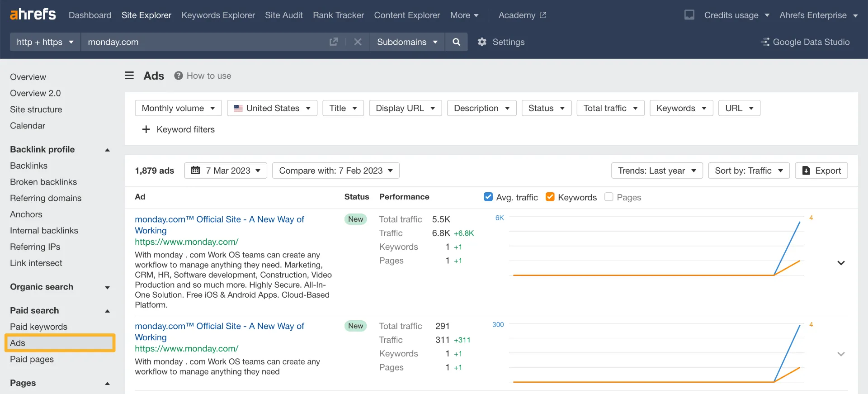Image resolution: width=868 pixels, height=394 pixels.
Task: Uncheck the Avg. traffic checkbox
Action: tap(488, 197)
